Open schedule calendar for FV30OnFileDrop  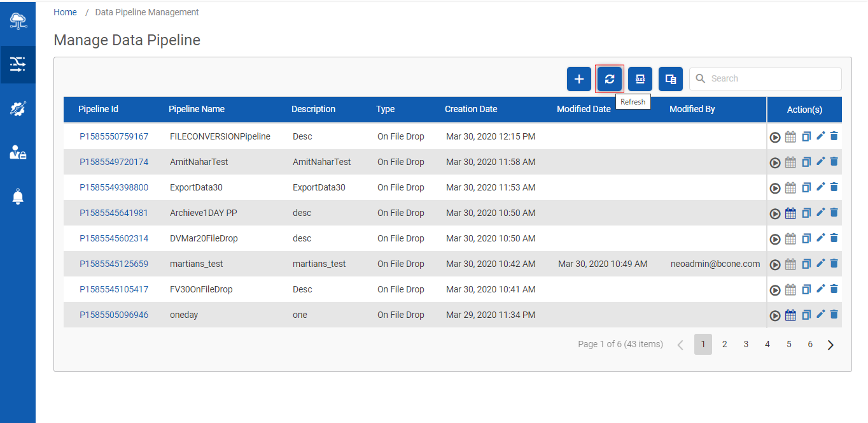coord(790,290)
